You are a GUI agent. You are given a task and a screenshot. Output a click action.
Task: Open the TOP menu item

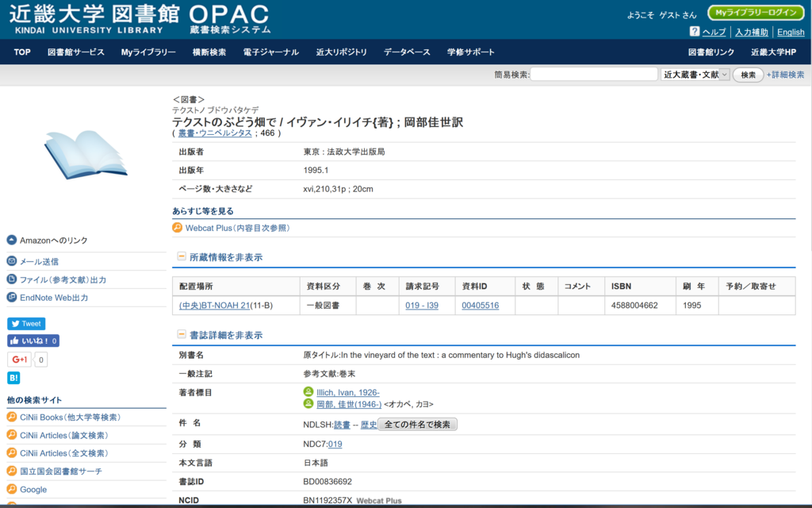click(22, 52)
